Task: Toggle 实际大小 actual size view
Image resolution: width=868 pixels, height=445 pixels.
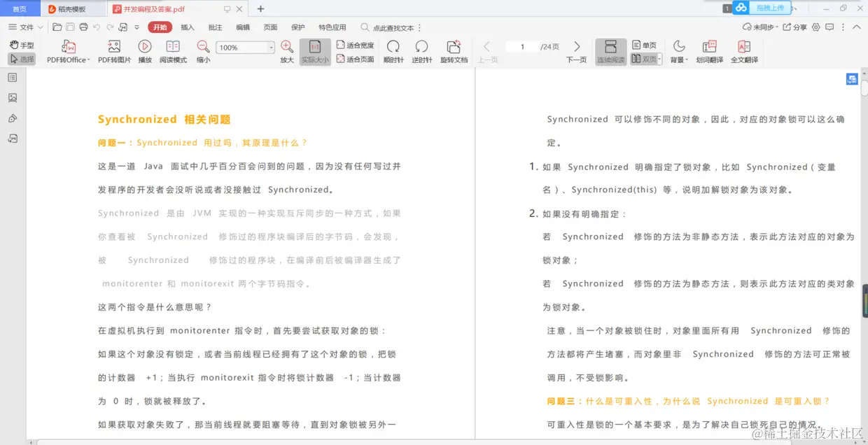Action: 315,52
